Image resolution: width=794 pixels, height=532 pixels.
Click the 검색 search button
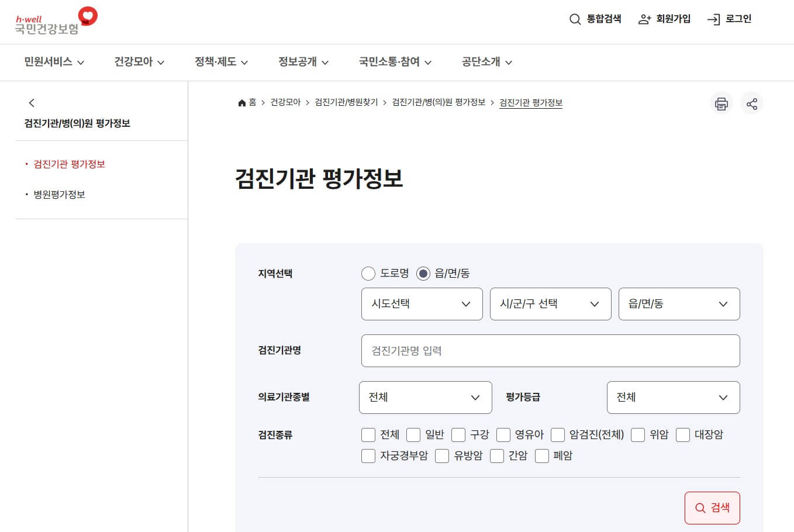pos(712,507)
